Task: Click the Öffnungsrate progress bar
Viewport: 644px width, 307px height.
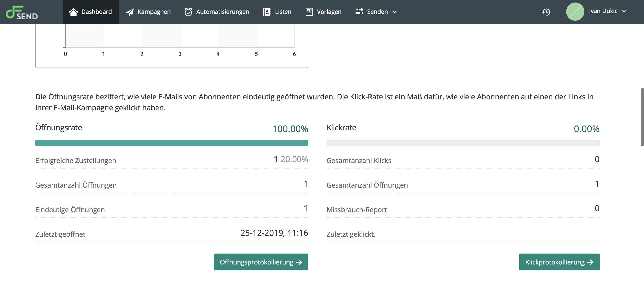Action: coord(172,143)
